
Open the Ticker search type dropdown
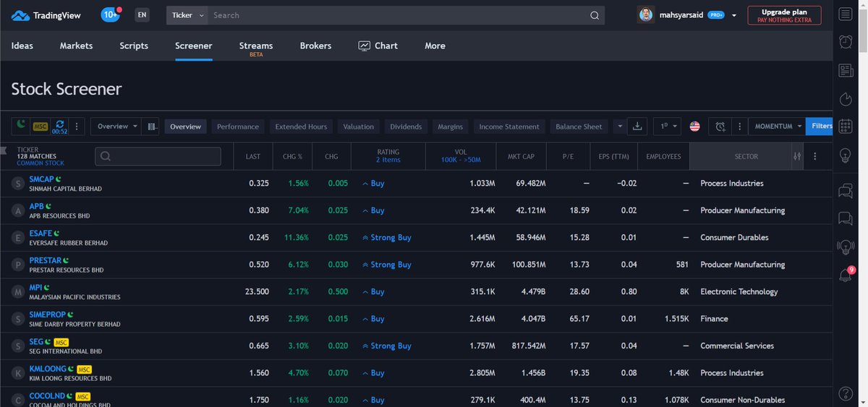(188, 15)
